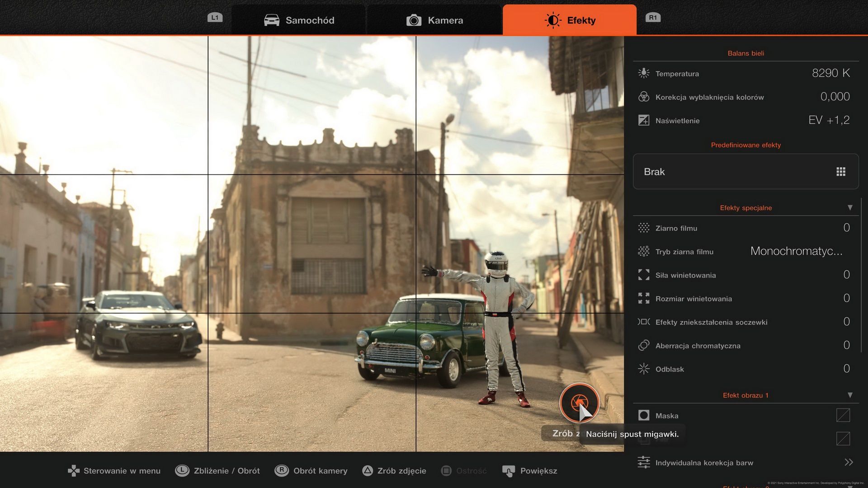Click the Zbliżenie / Obrót hint
This screenshot has height=488, width=868.
(217, 471)
